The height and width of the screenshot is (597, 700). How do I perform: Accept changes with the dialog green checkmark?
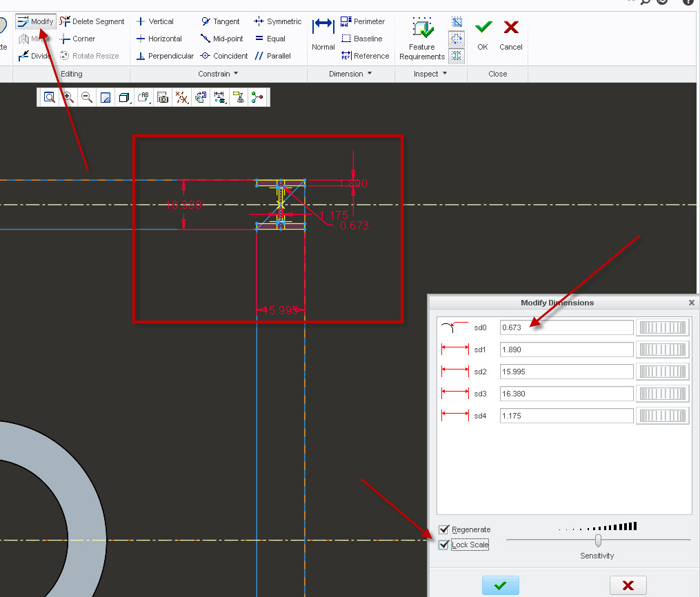pyautogui.click(x=501, y=585)
